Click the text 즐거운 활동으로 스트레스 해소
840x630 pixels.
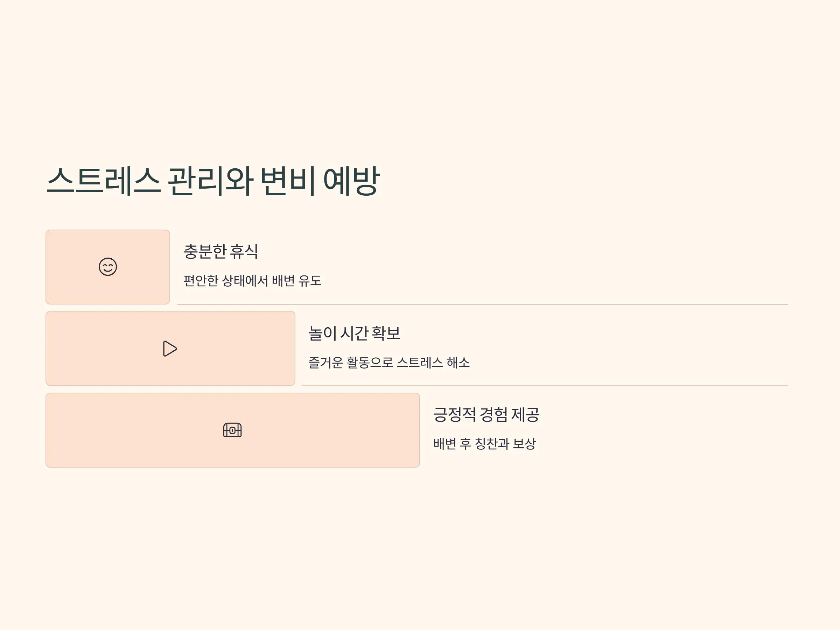pyautogui.click(x=389, y=362)
